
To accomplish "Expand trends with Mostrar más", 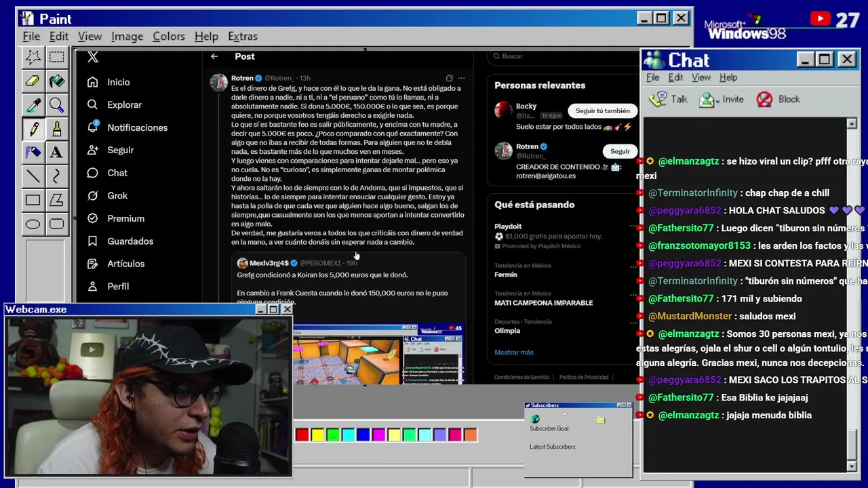I will point(514,352).
